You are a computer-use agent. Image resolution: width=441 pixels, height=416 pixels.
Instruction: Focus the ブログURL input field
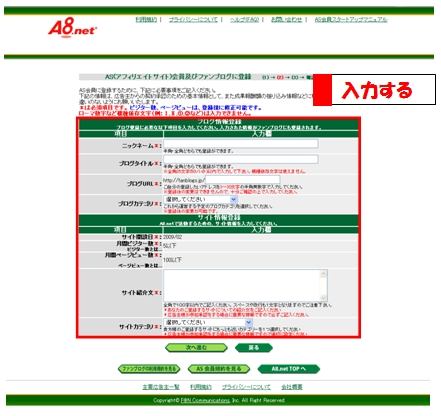point(242,180)
